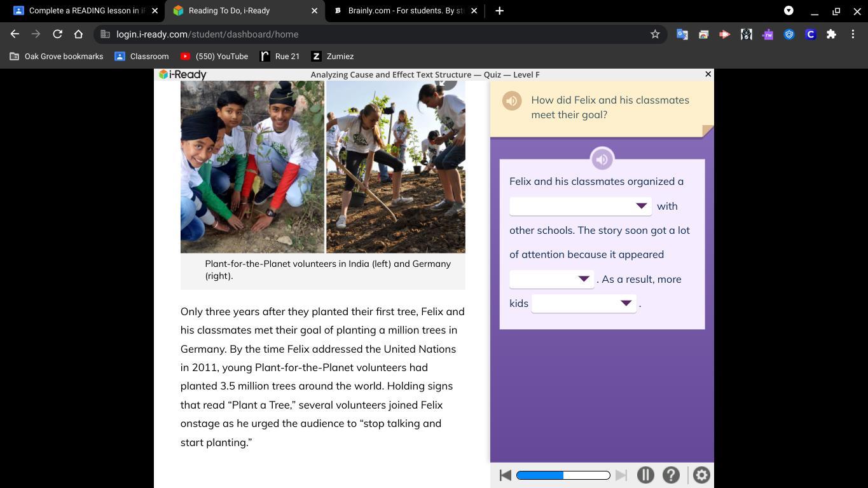Image resolution: width=868 pixels, height=488 pixels.
Task: Reload the current page
Action: 57,34
